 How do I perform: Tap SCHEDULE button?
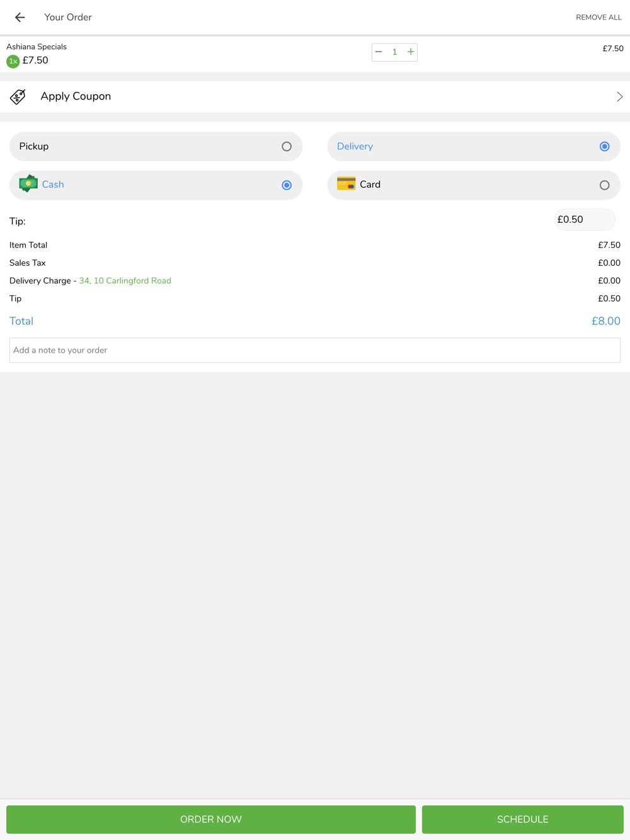point(523,819)
